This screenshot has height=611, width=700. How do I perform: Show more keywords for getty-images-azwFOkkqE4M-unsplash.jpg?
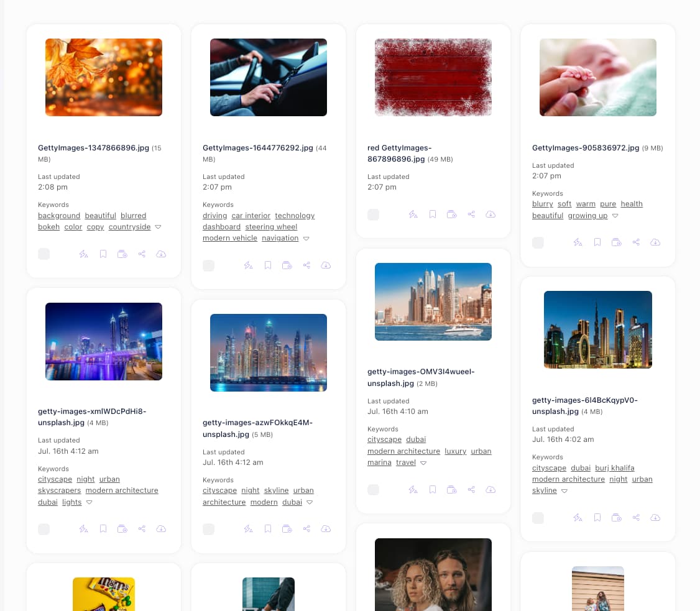click(310, 503)
